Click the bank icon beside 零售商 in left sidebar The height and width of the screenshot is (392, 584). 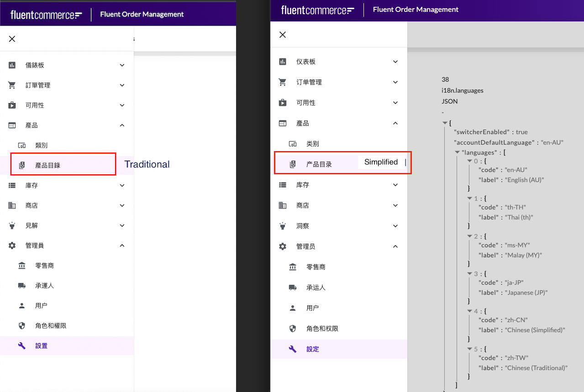click(22, 266)
